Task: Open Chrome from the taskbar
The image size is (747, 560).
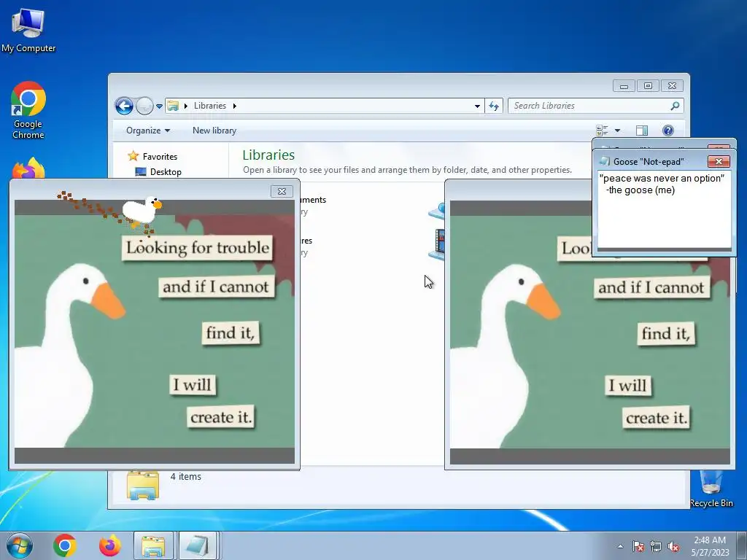Action: (65, 545)
